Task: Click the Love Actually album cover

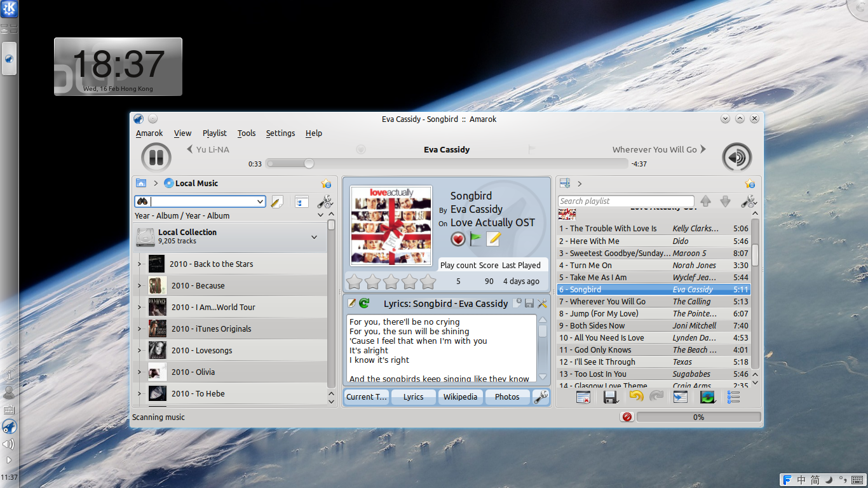Action: coord(391,226)
